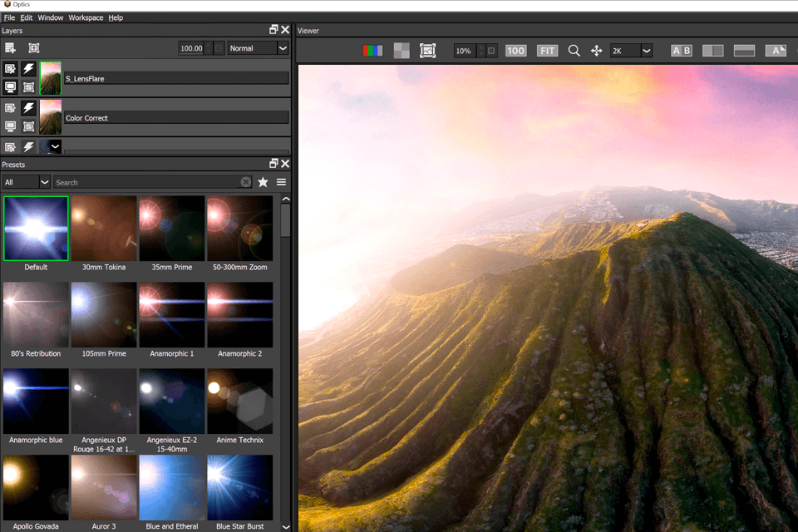Toggle lightning icon on the third layer
Image resolution: width=798 pixels, height=532 pixels.
(x=28, y=146)
